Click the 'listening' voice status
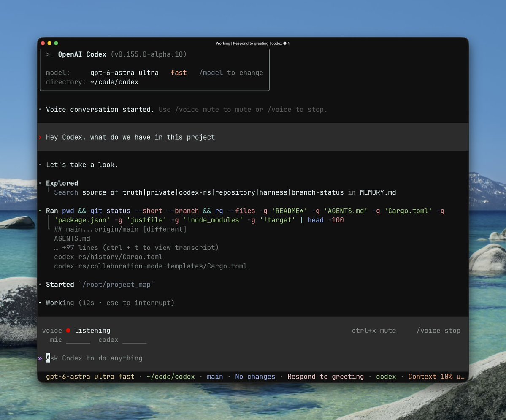Screen dimensions: 506x420 pyautogui.click(x=92, y=330)
